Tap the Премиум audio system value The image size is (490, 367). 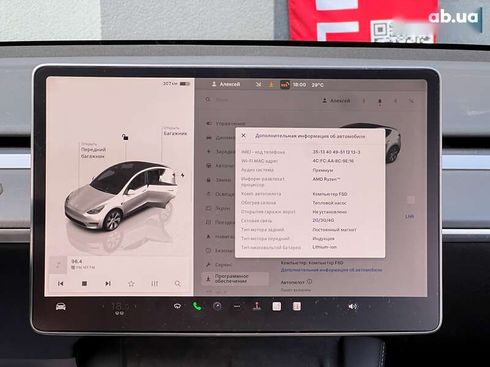click(323, 170)
